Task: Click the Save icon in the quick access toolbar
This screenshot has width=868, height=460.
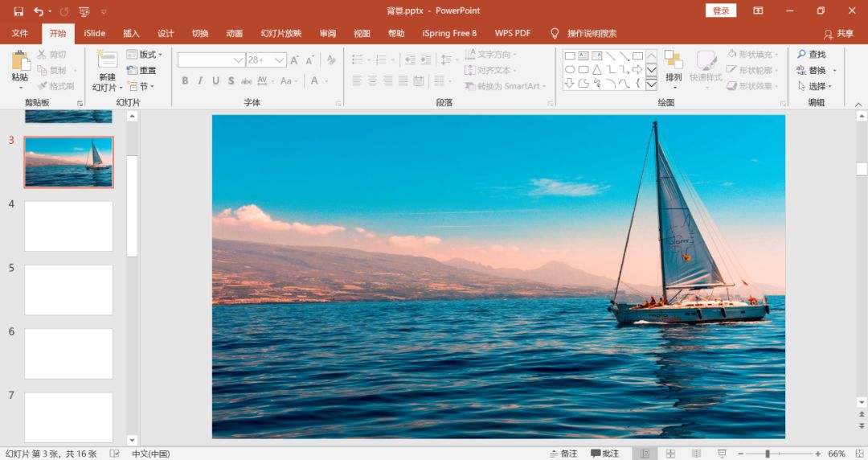Action: pos(18,11)
